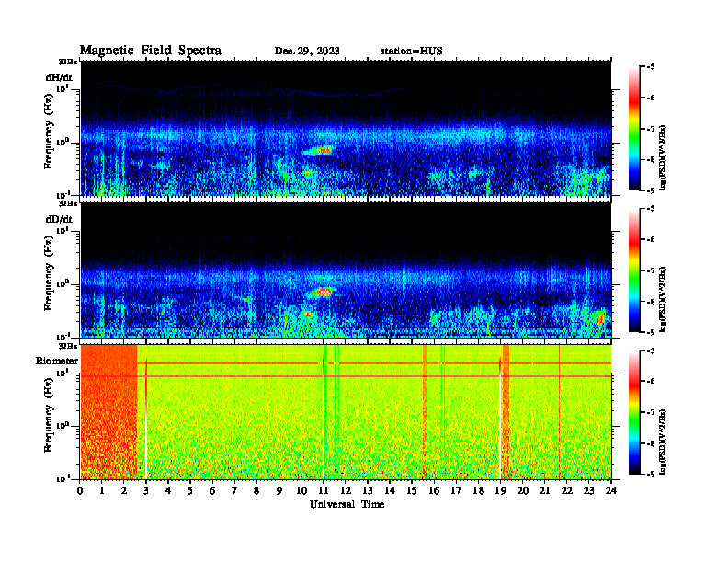The height and width of the screenshot is (563, 728).
Task: Click the "12" tick on Universal Time axis
Action: (x=346, y=491)
